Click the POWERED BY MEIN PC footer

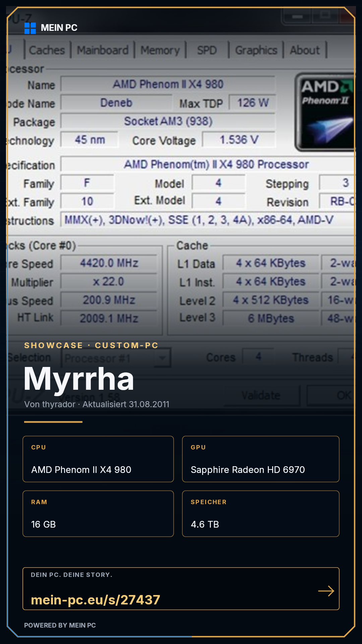point(60,625)
